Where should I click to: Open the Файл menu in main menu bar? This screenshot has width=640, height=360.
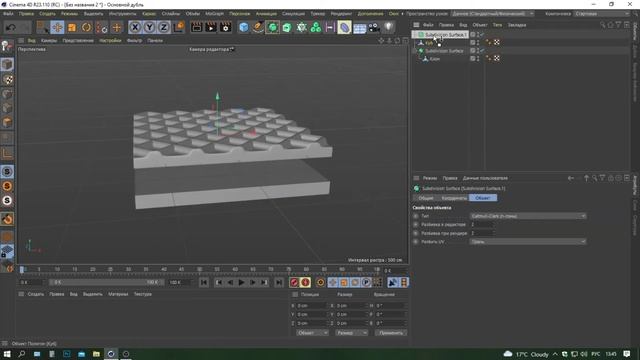point(8,13)
